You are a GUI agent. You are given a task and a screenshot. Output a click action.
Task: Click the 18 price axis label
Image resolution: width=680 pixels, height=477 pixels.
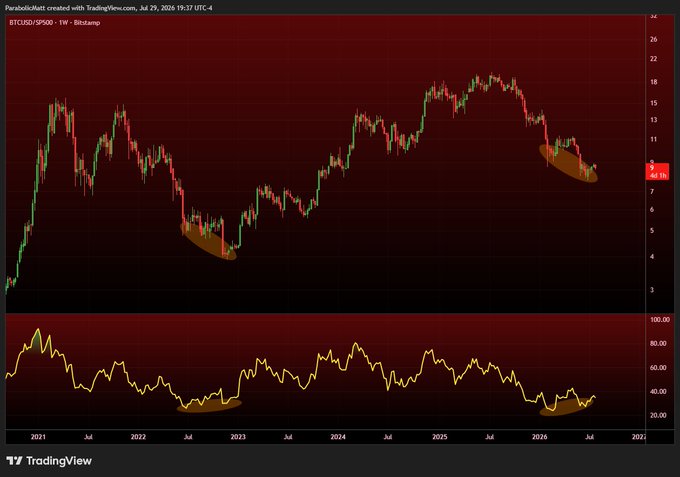654,82
